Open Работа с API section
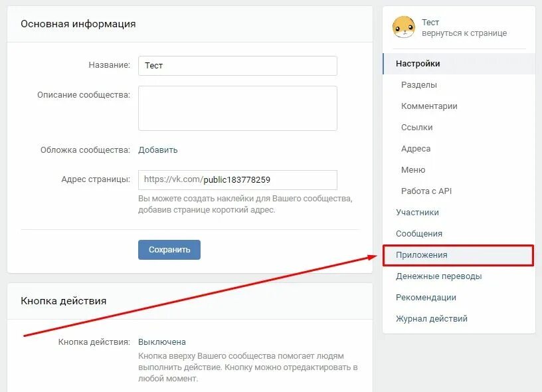Screen dimensions: 542x392 (426, 191)
